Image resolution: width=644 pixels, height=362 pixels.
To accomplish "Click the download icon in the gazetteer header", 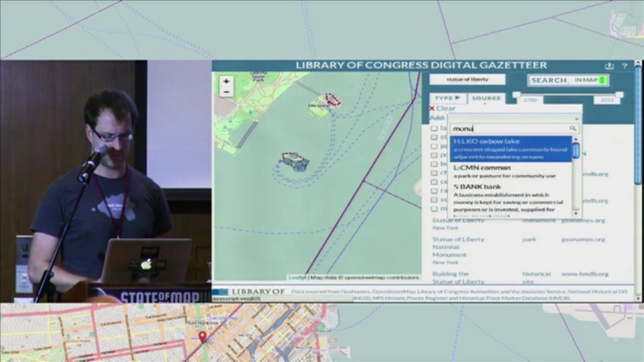I will 609,66.
